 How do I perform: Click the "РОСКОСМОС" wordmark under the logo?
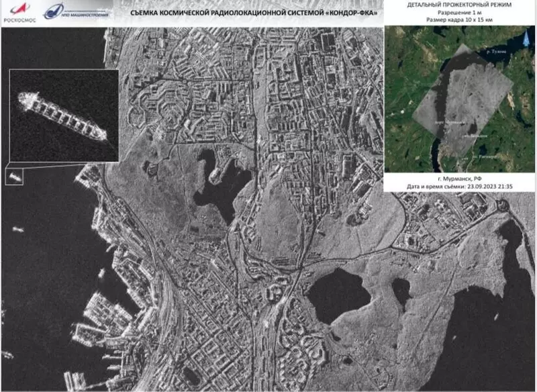coord(15,21)
